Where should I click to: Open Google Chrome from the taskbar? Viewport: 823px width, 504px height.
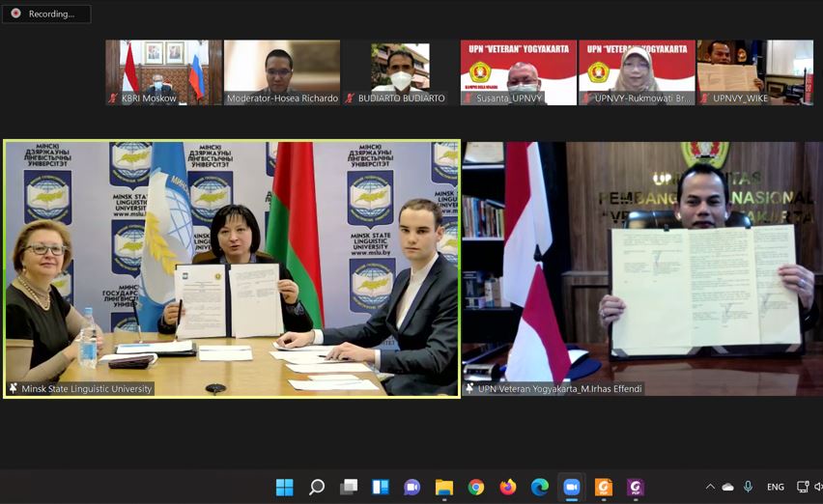pyautogui.click(x=476, y=487)
